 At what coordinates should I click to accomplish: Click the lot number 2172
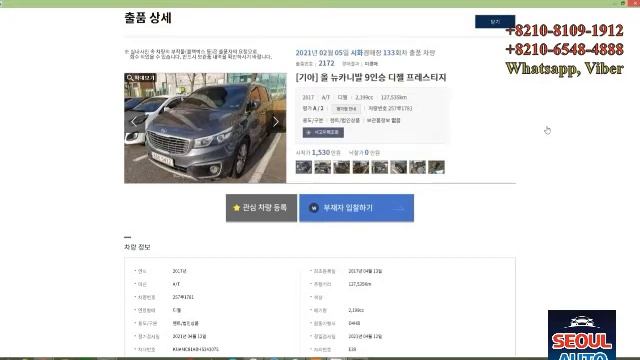pos(326,63)
